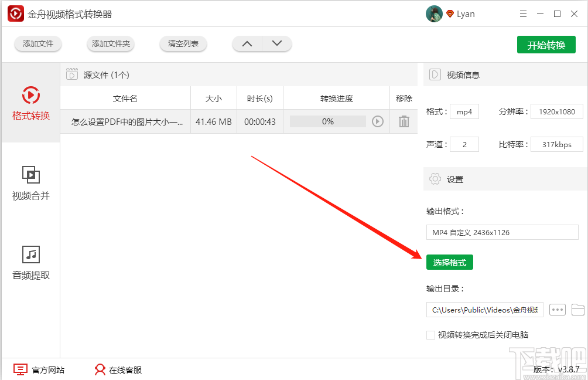The width and height of the screenshot is (588, 380).
Task: Start conversion with 开始转换 button
Action: 546,44
